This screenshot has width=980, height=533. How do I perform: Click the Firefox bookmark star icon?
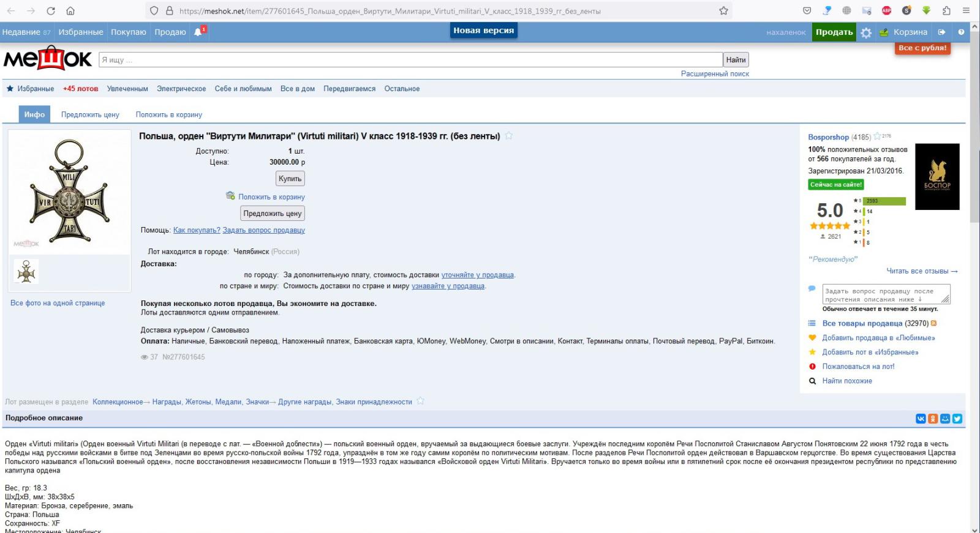[723, 10]
